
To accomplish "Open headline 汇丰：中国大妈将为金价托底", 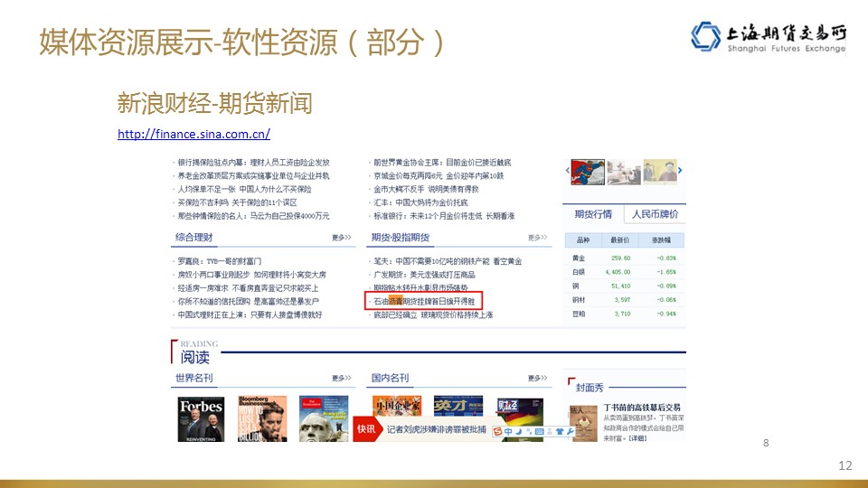I will click(420, 202).
